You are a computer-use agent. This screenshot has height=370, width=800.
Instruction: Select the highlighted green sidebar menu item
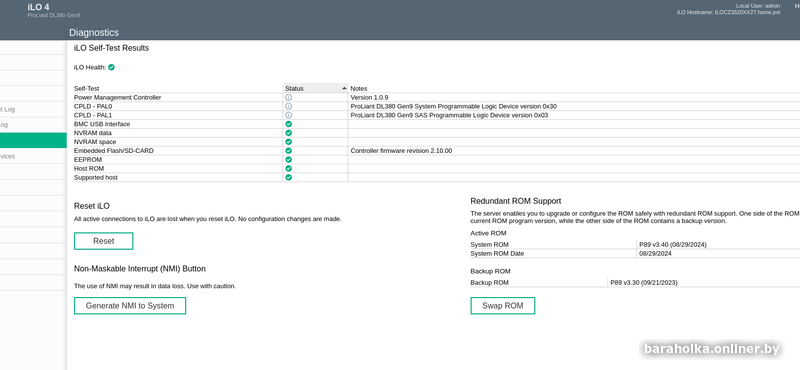[33, 140]
